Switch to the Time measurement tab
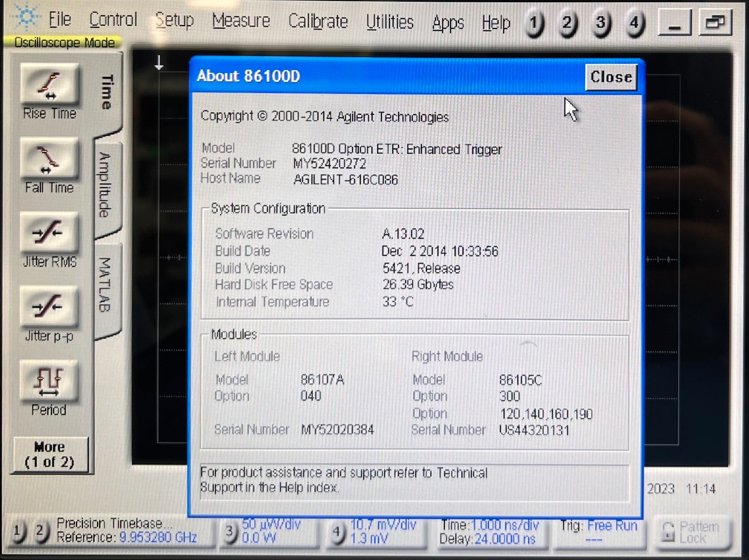Image resolution: width=749 pixels, height=560 pixels. 107,92
